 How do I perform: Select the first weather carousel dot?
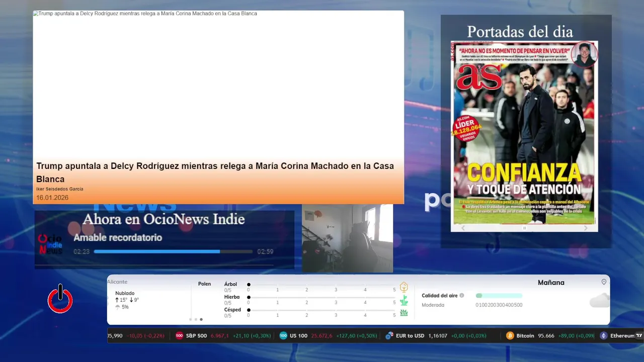190,319
